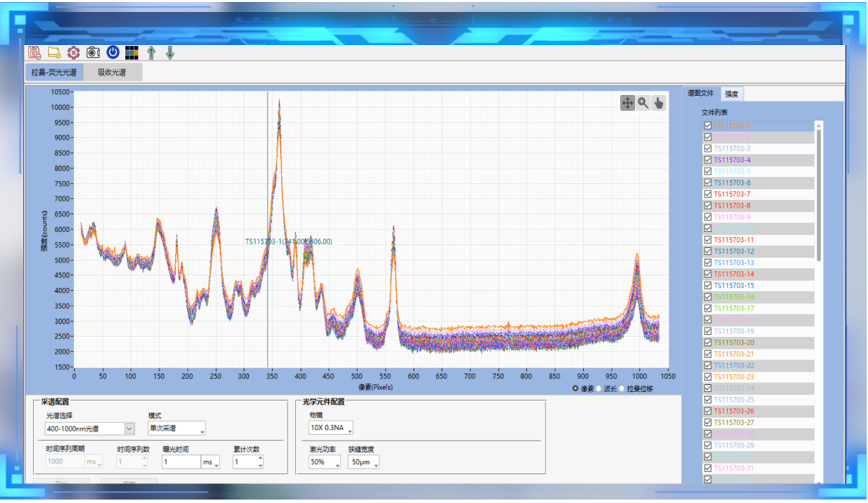Click the camera icon in toolbar
Image resolution: width=868 pixels, height=503 pixels.
coord(93,53)
